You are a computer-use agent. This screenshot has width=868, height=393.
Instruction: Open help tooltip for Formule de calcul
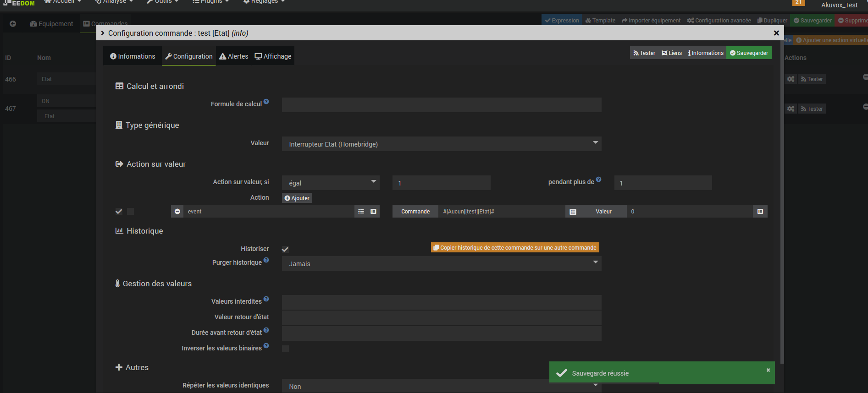click(x=266, y=102)
